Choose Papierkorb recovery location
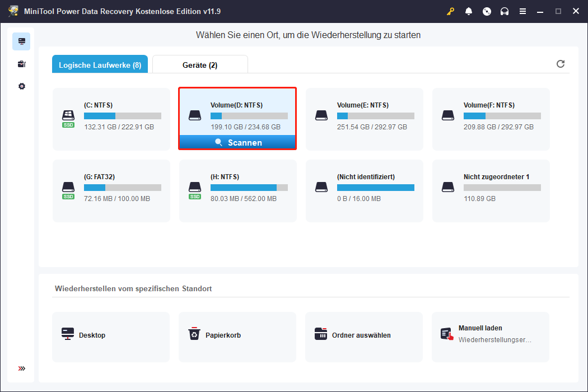This screenshot has height=392, width=588. point(237,337)
